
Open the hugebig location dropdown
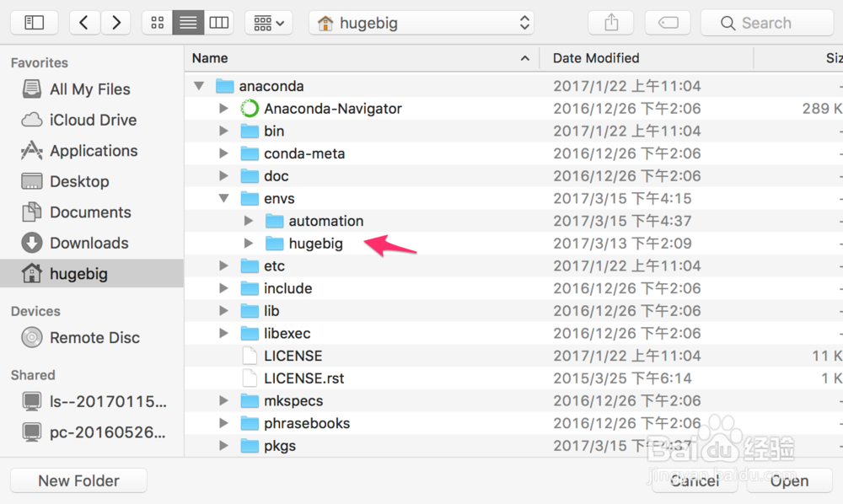421,22
